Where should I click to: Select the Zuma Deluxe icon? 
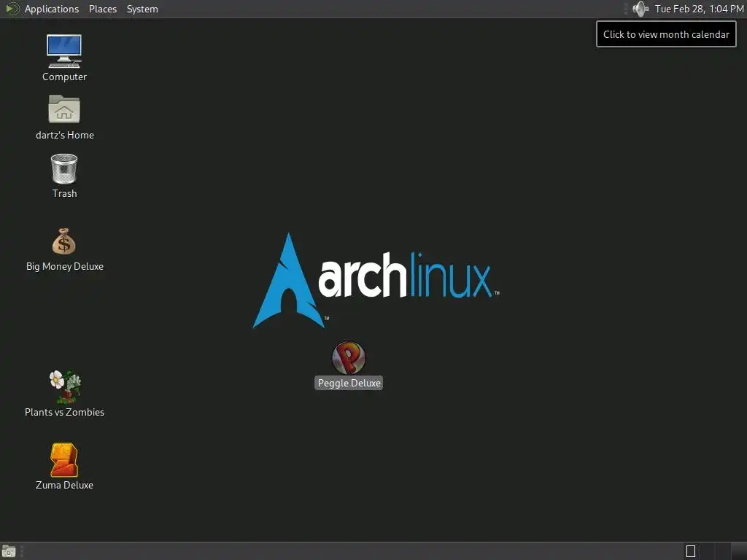[x=64, y=460]
